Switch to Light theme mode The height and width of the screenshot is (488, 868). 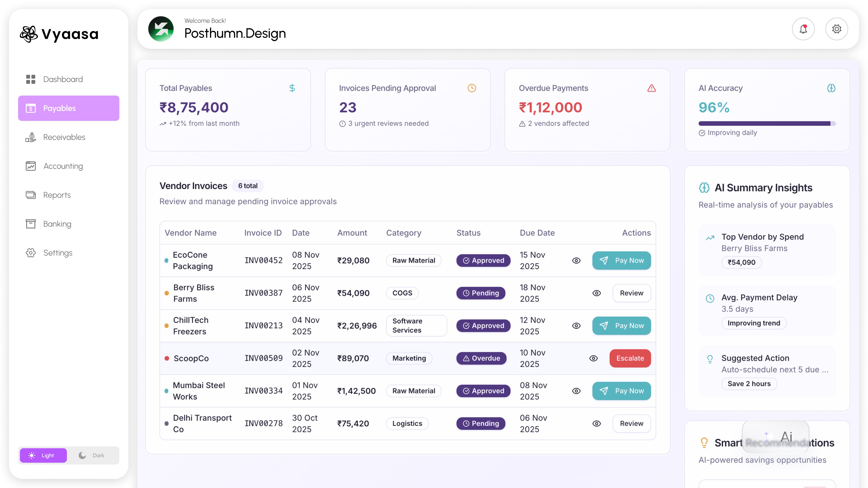coord(43,455)
